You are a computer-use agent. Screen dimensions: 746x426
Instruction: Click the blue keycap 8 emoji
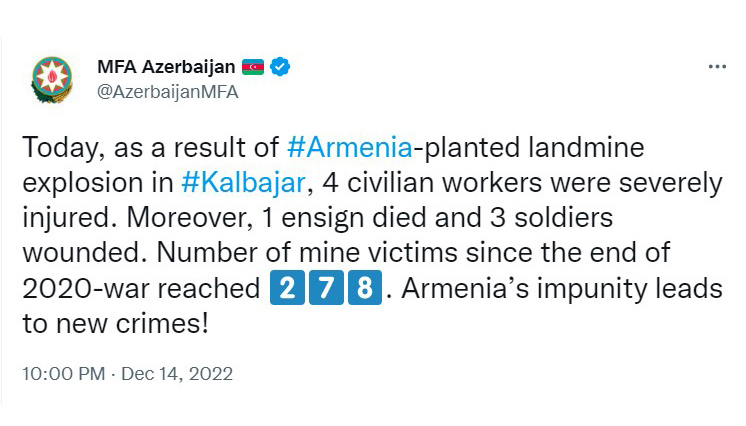[365, 287]
